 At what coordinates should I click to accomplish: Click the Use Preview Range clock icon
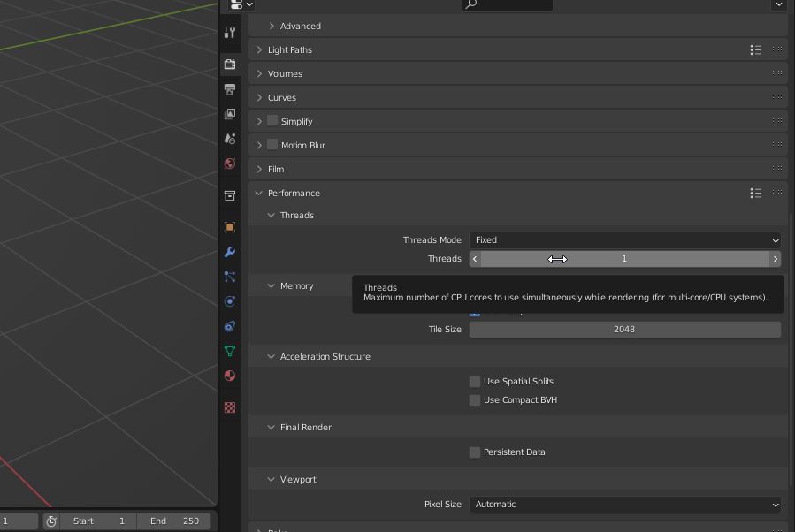(51, 521)
